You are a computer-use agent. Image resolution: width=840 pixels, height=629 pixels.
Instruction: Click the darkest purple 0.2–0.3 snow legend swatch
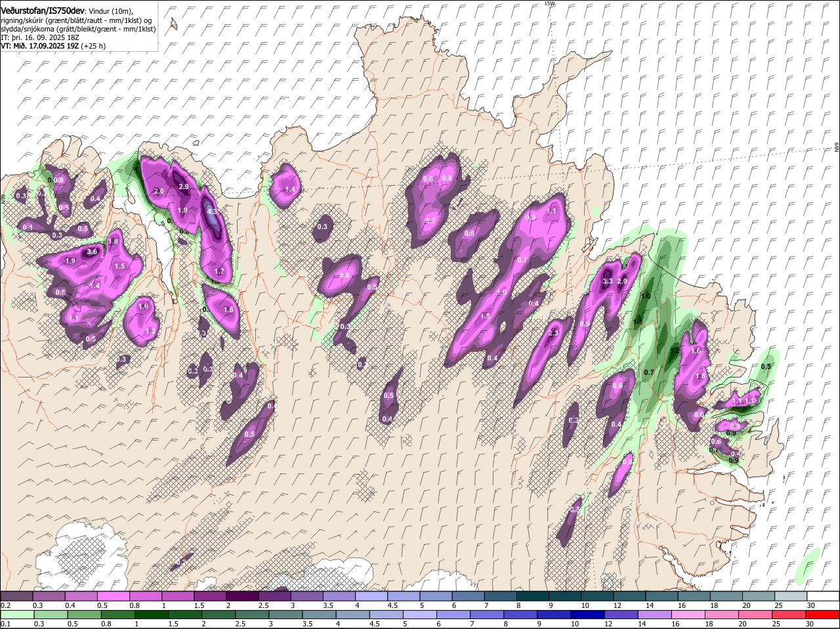point(17,596)
